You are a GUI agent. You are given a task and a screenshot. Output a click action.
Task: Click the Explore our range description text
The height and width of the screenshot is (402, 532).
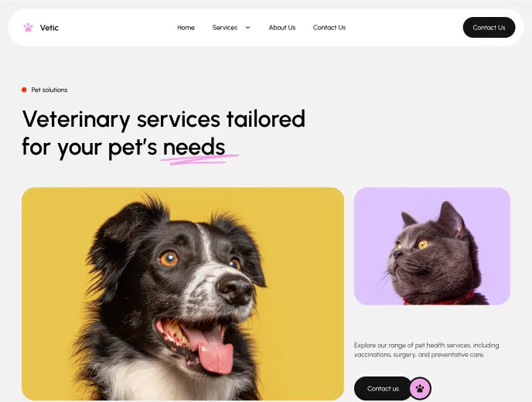427,349
